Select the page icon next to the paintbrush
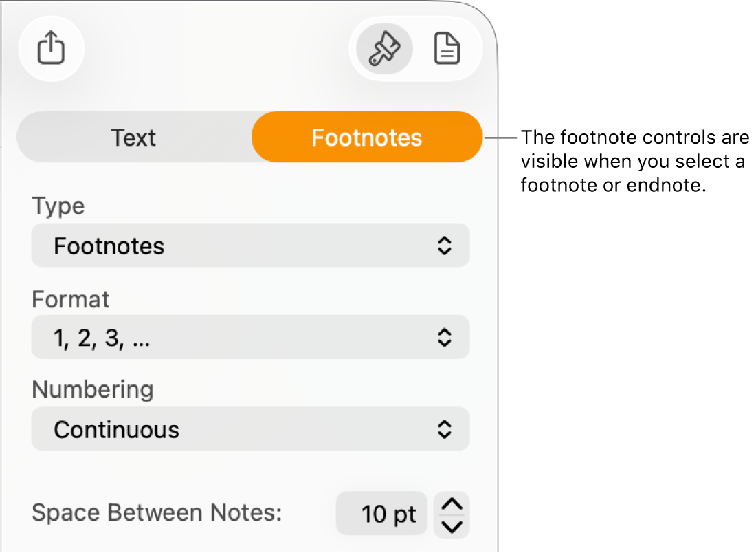The width and height of the screenshot is (756, 553). point(447,48)
